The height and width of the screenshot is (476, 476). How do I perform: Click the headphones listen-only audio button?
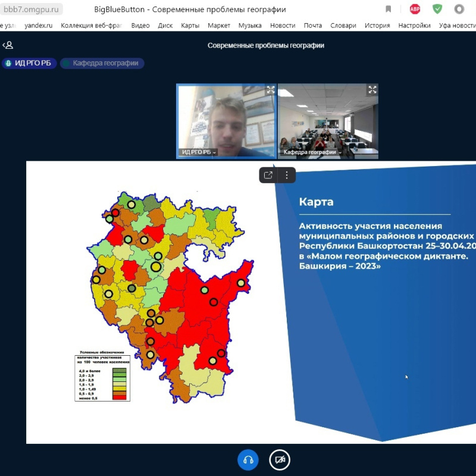[x=248, y=460]
